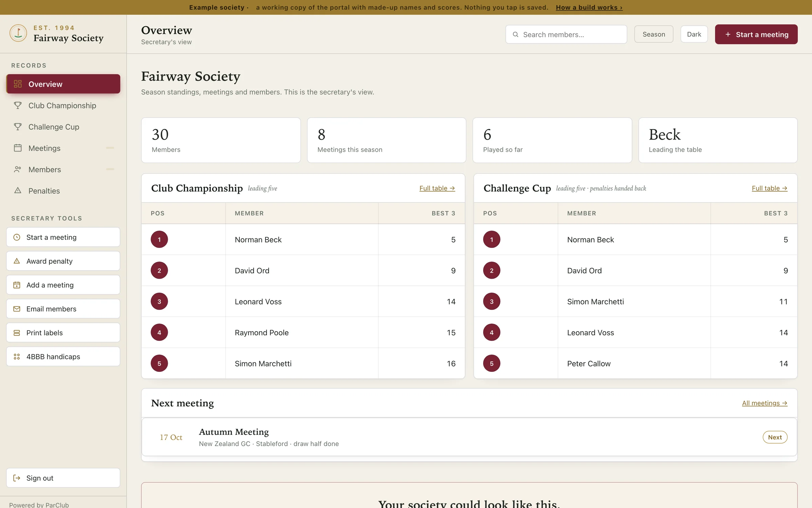812x508 pixels.
Task: Open Challenge Cup Full table link
Action: [769, 188]
